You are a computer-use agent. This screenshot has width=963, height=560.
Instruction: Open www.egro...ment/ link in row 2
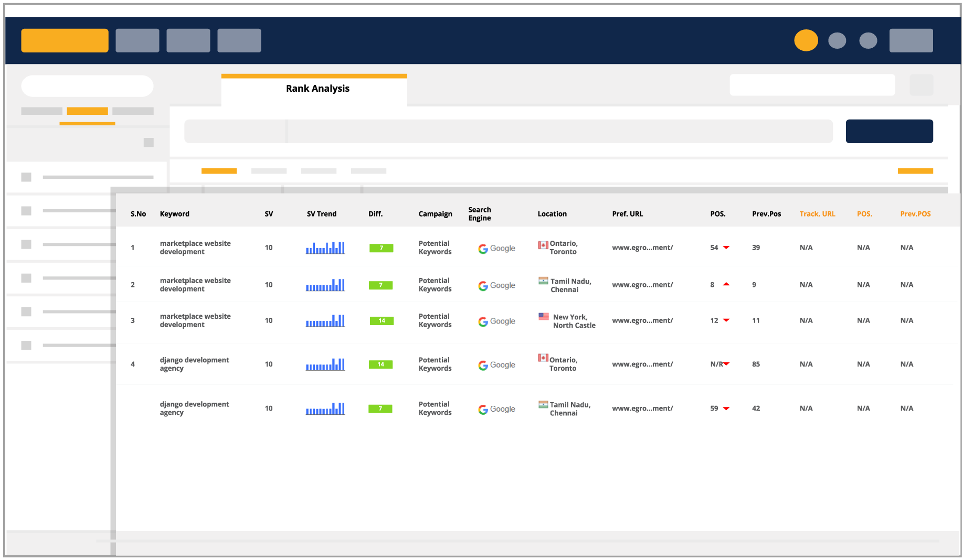642,285
